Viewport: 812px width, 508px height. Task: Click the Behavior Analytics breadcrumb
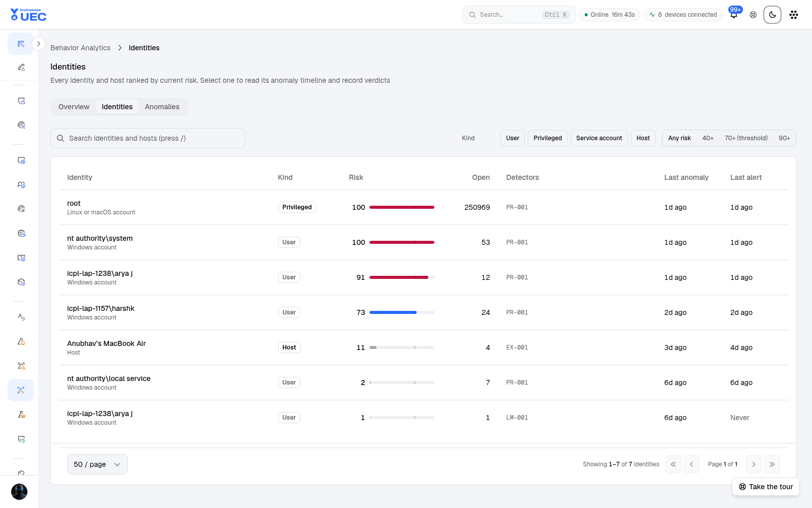tap(80, 48)
